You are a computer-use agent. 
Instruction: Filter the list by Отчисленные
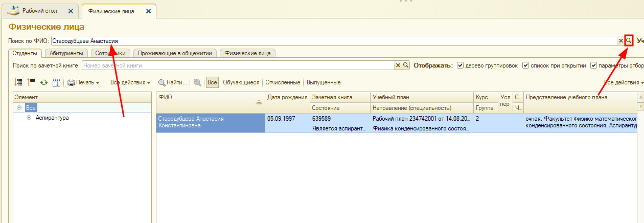coord(283,82)
